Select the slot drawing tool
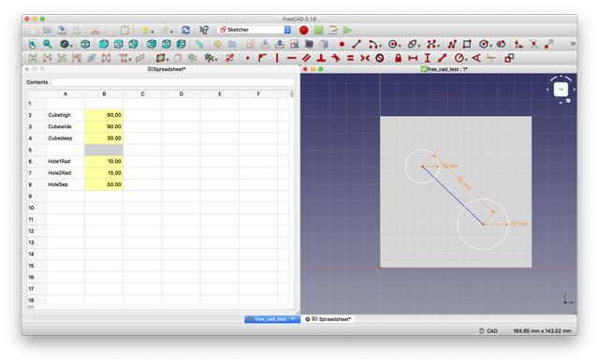 (501, 44)
